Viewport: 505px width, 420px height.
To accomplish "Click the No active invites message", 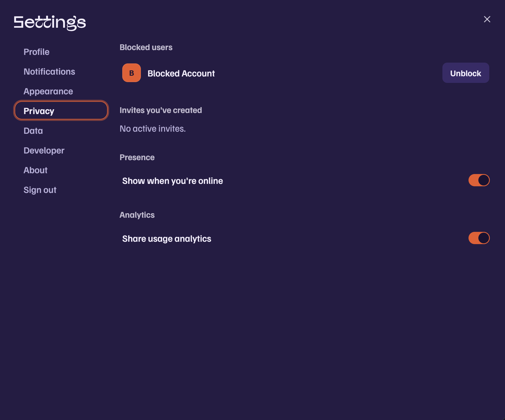I will (153, 128).
